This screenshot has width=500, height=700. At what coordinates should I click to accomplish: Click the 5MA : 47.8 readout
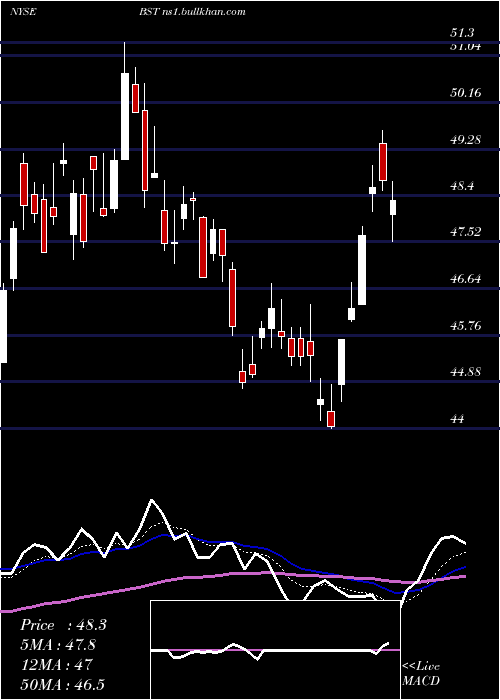(58, 645)
